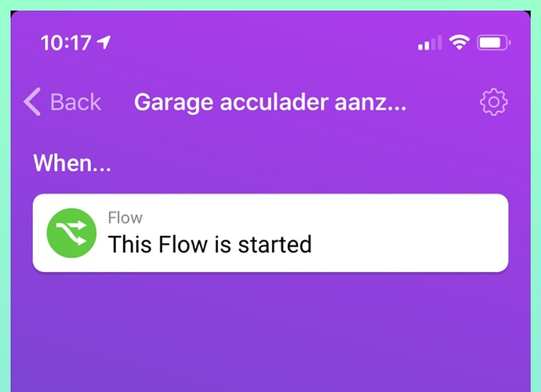This screenshot has width=541, height=392.
Task: Click the 'This Flow is started' text
Action: click(210, 245)
